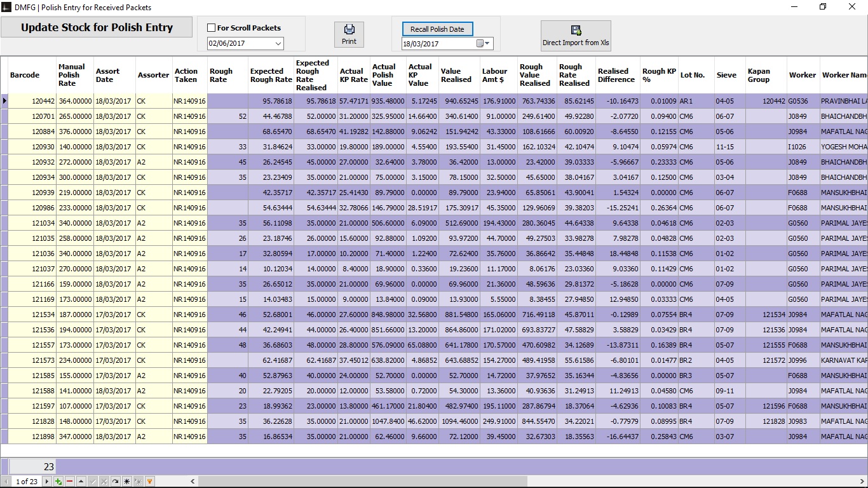Expand the 18/03/2017 recall date dropdown arrow
The width and height of the screenshot is (868, 488).
(487, 44)
